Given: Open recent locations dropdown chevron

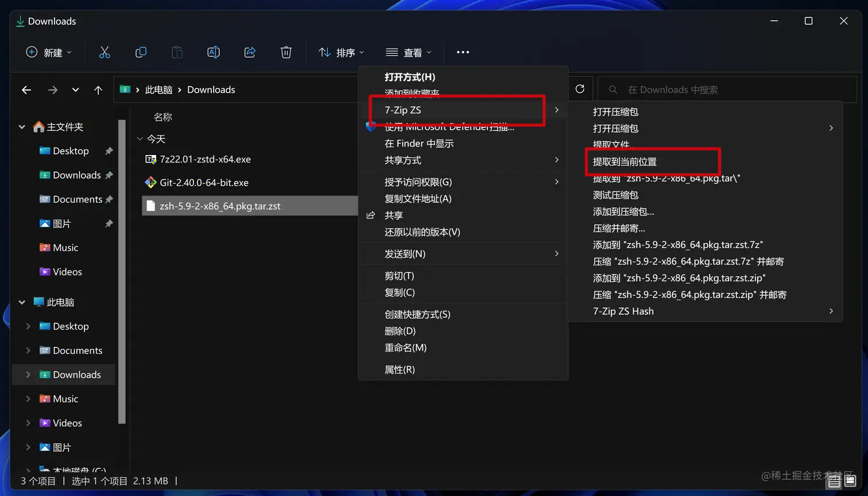Looking at the screenshot, I should click(x=75, y=90).
